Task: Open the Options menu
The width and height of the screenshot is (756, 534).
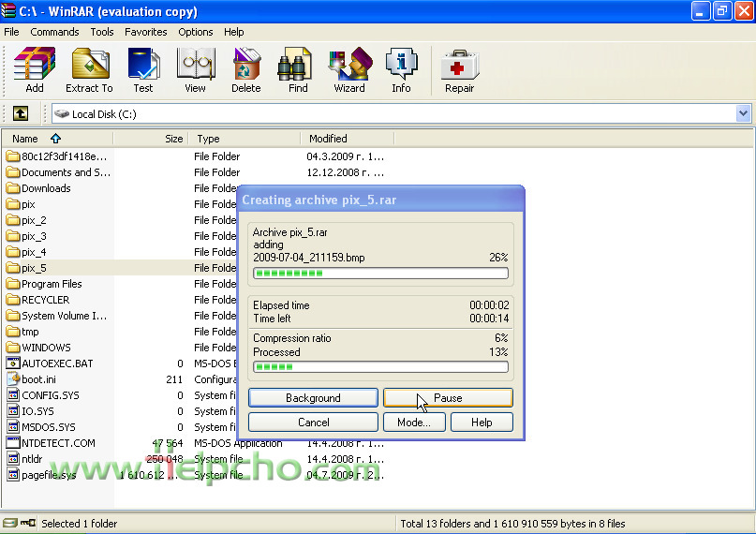Action: [195, 32]
